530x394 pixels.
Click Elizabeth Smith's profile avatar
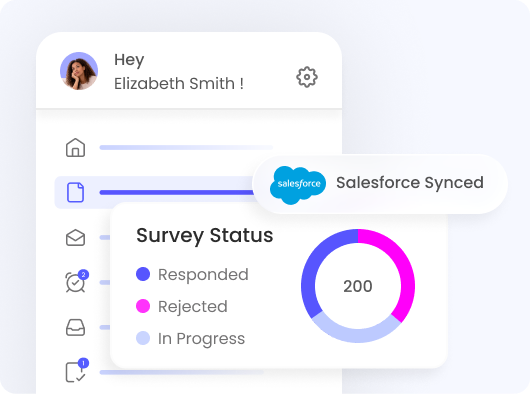pos(79,71)
